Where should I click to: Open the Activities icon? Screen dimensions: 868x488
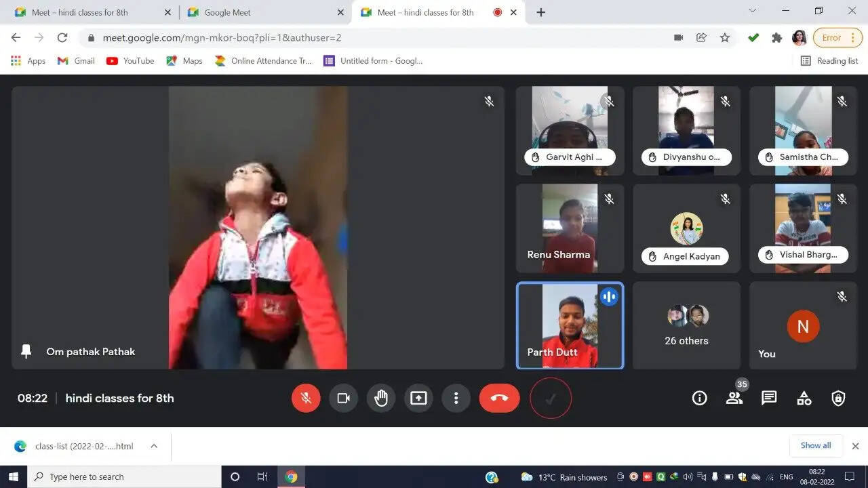(804, 398)
